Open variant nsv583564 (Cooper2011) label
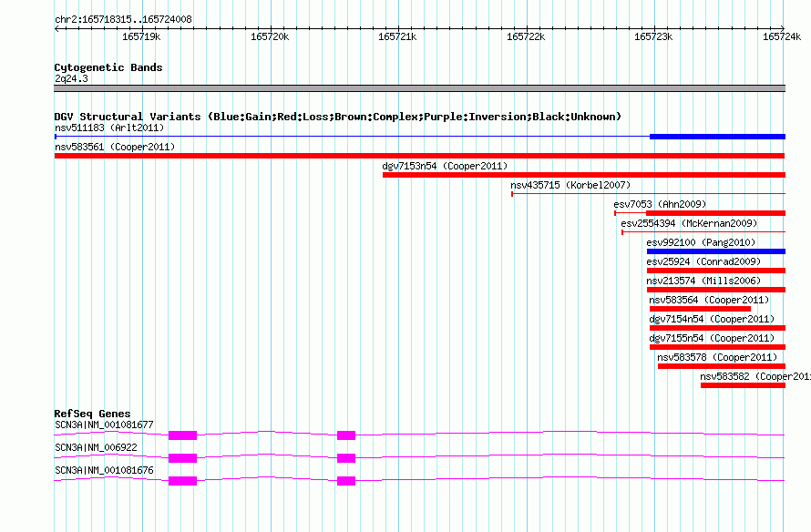The image size is (811, 532). point(709,300)
